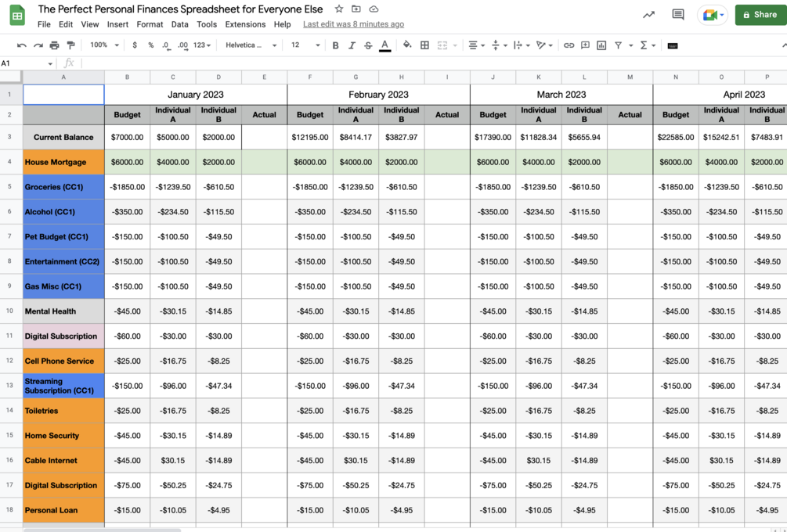This screenshot has height=532, width=787.
Task: Open fill color paint bucket
Action: coord(407,45)
